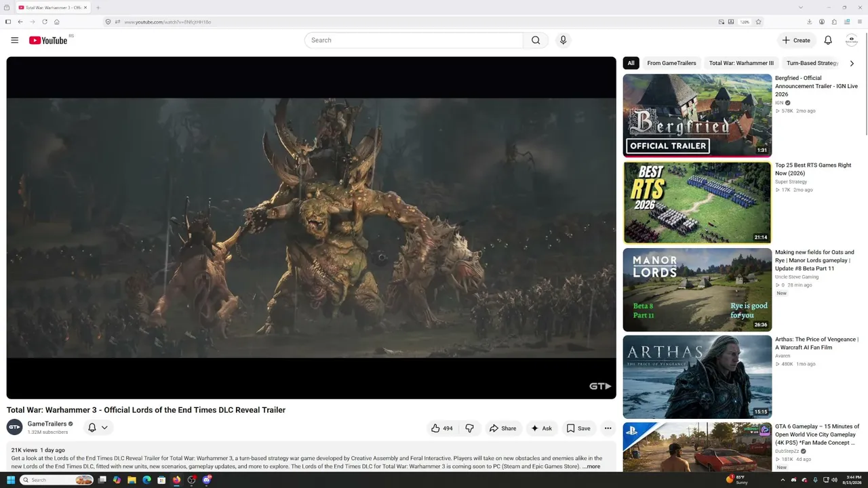Select the All filter chip

pyautogui.click(x=631, y=63)
